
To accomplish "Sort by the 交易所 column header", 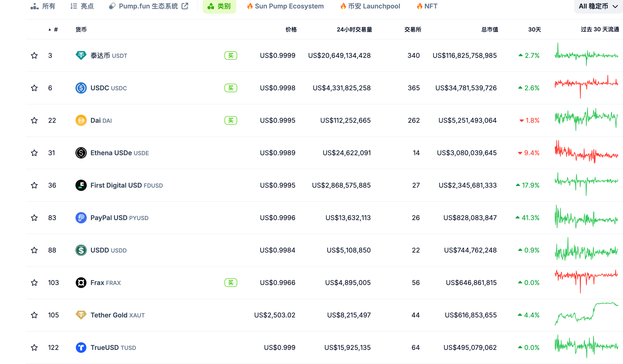I will [413, 29].
